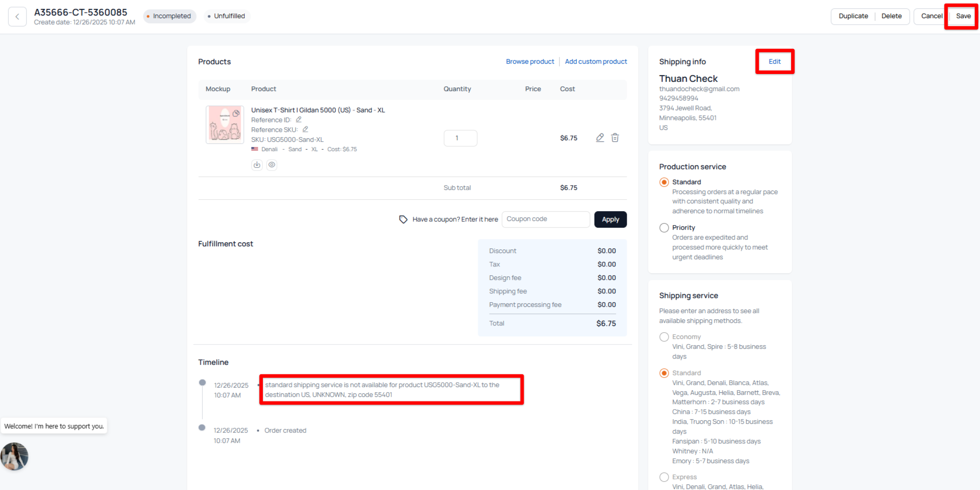Click the back arrow beside the order ID

pyautogui.click(x=17, y=17)
